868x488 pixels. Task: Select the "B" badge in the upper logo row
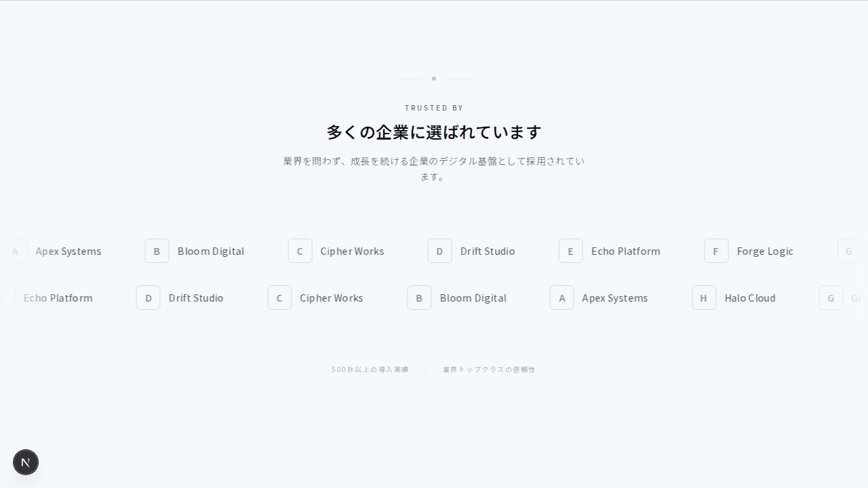[157, 251]
